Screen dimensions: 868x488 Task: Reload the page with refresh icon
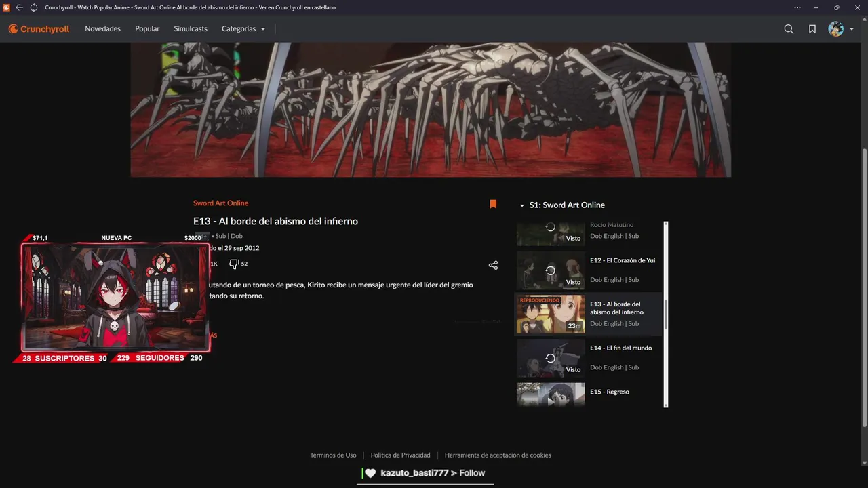pyautogui.click(x=33, y=7)
